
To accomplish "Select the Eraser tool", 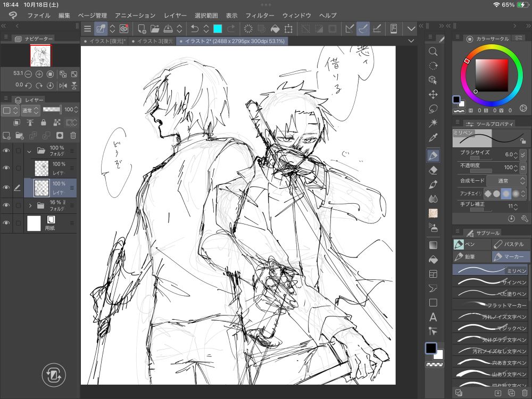I will [x=433, y=170].
